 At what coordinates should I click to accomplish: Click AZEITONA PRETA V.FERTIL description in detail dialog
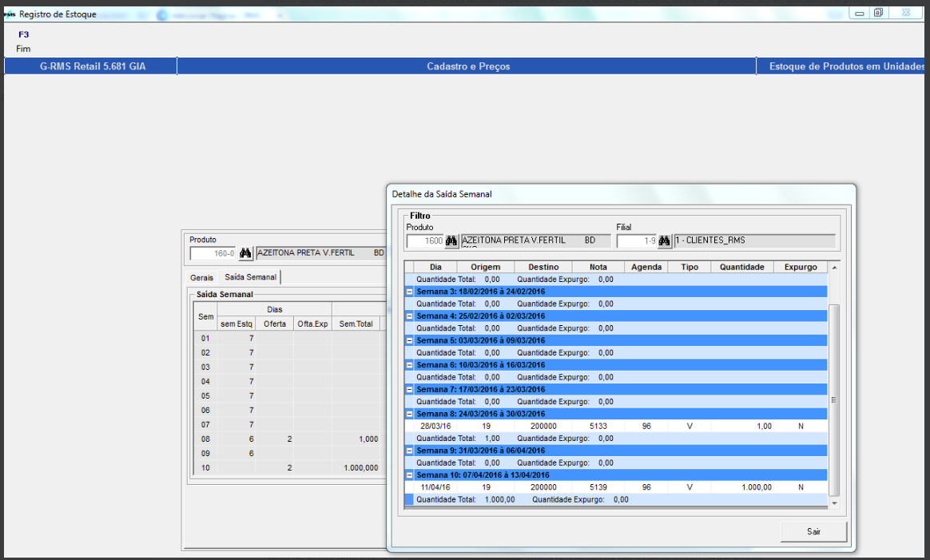[x=535, y=240]
